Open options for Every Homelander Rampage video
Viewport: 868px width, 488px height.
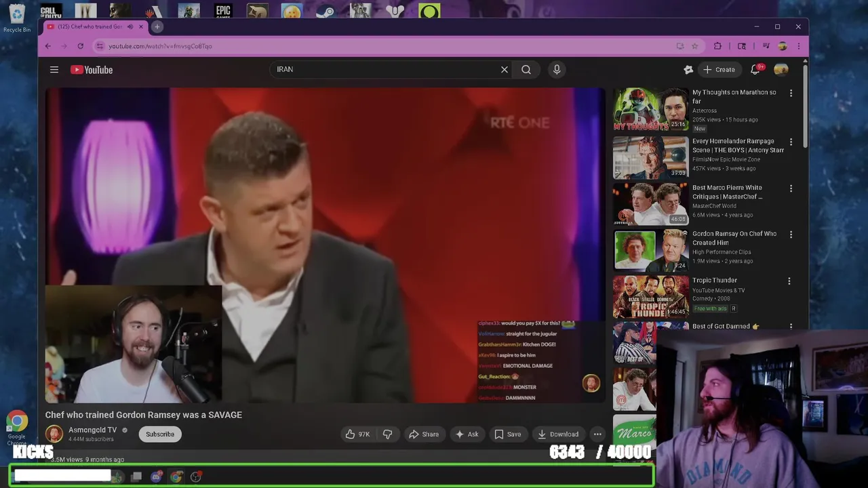pos(791,142)
